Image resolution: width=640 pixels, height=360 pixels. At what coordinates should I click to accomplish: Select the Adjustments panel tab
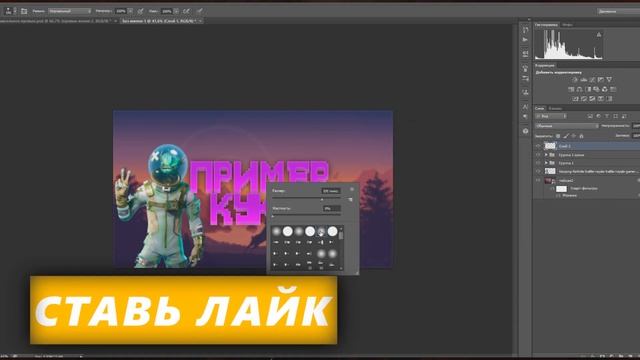point(545,65)
